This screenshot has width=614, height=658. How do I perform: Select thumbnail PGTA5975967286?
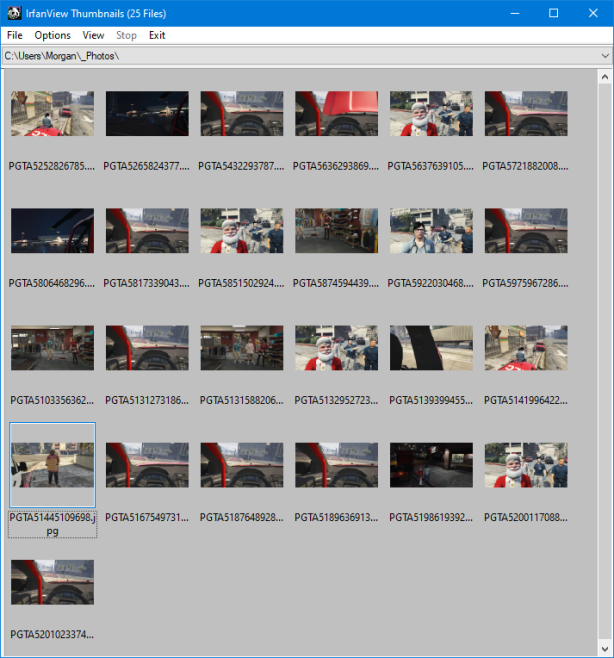[526, 230]
